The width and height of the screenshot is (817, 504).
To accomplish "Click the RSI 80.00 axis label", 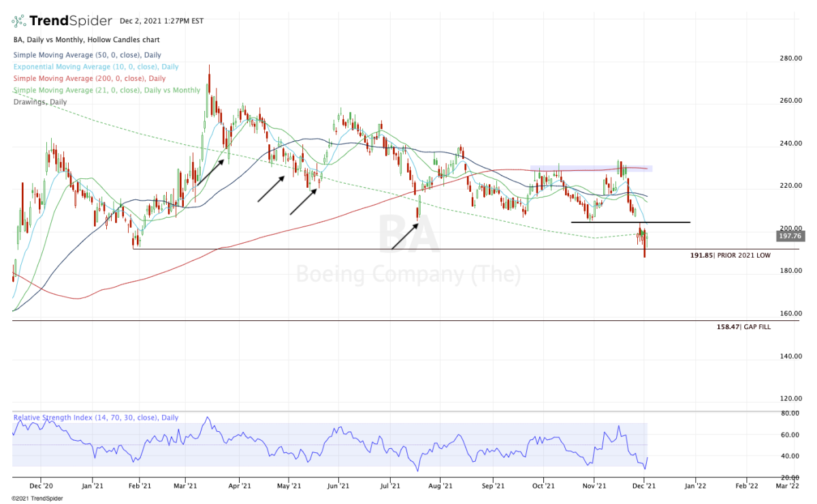I will [790, 413].
